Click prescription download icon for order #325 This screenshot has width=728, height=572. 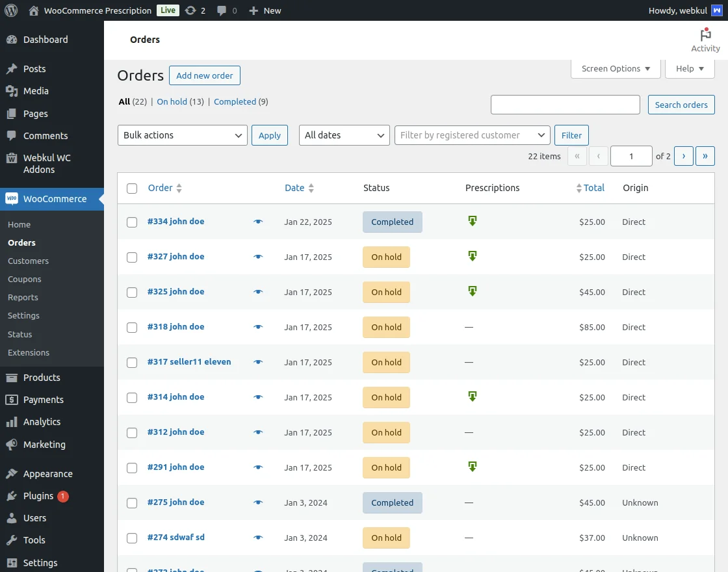pos(473,291)
